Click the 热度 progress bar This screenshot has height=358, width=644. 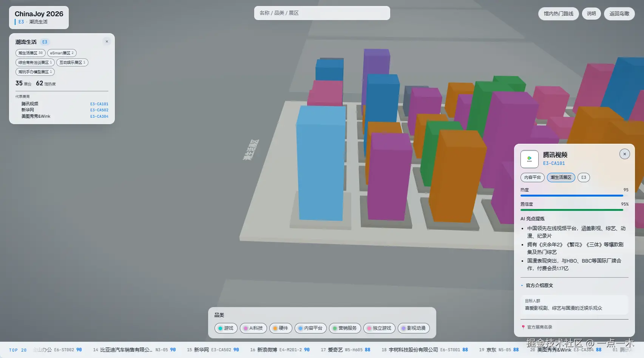575,196
